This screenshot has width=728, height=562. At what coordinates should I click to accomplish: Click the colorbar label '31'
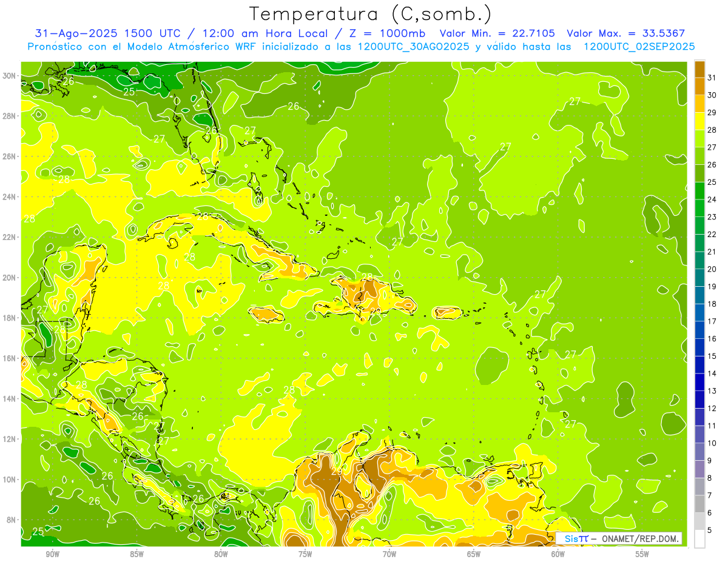pos(712,78)
